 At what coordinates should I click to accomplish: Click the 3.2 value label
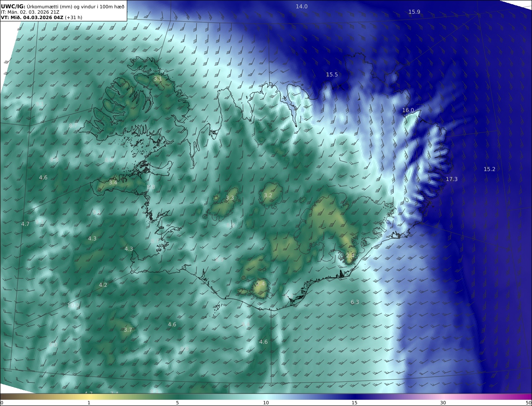click(x=268, y=195)
